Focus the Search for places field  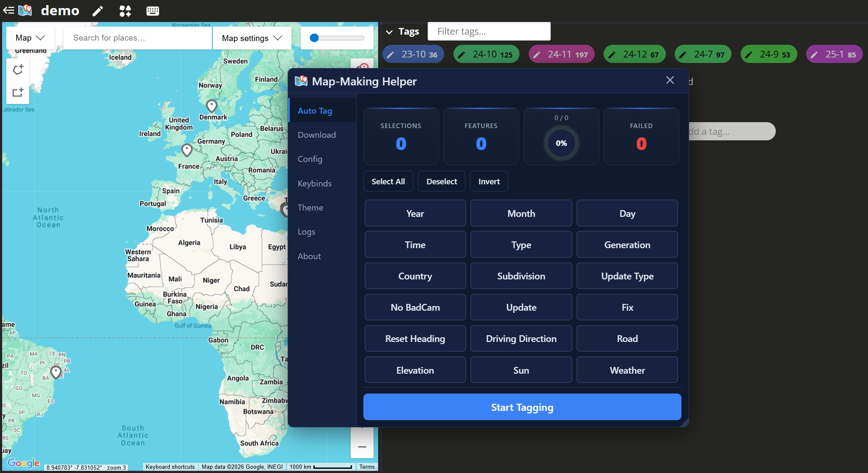pyautogui.click(x=137, y=38)
